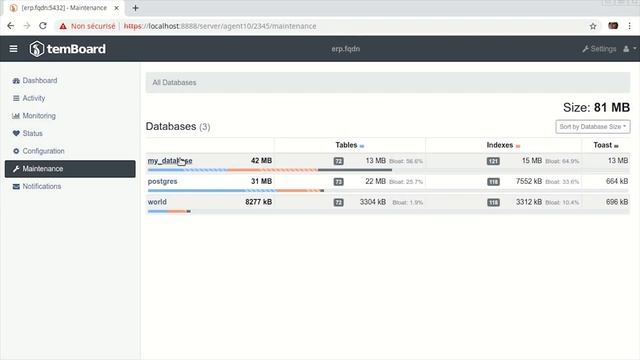Open the user account dropdown
Viewport: 640px width, 360px height.
629,49
